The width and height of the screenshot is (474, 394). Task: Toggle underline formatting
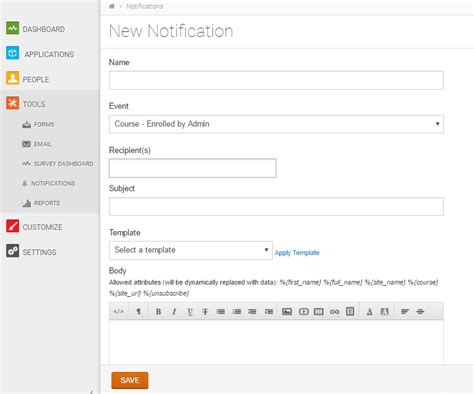[190, 312]
